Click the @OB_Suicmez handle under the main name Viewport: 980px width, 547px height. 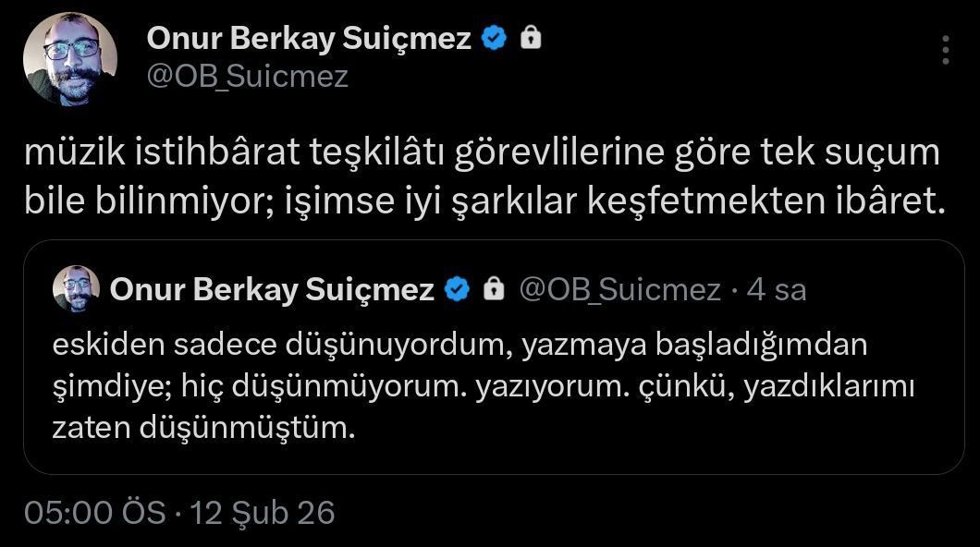click(x=247, y=76)
